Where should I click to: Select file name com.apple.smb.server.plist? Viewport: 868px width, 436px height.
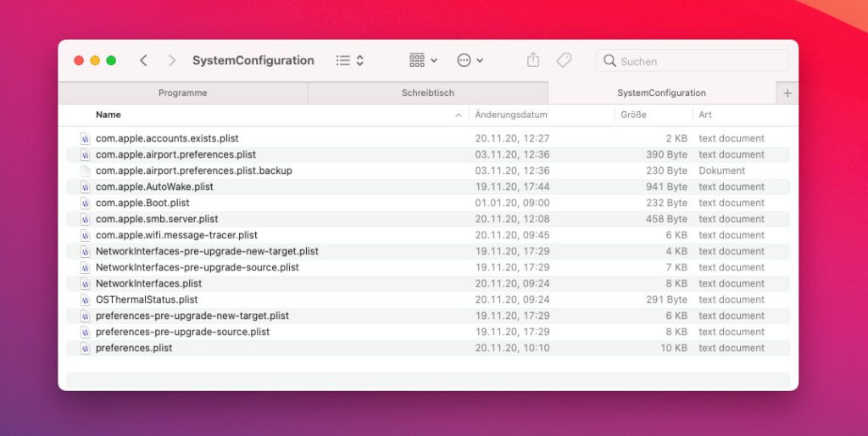[x=157, y=219]
